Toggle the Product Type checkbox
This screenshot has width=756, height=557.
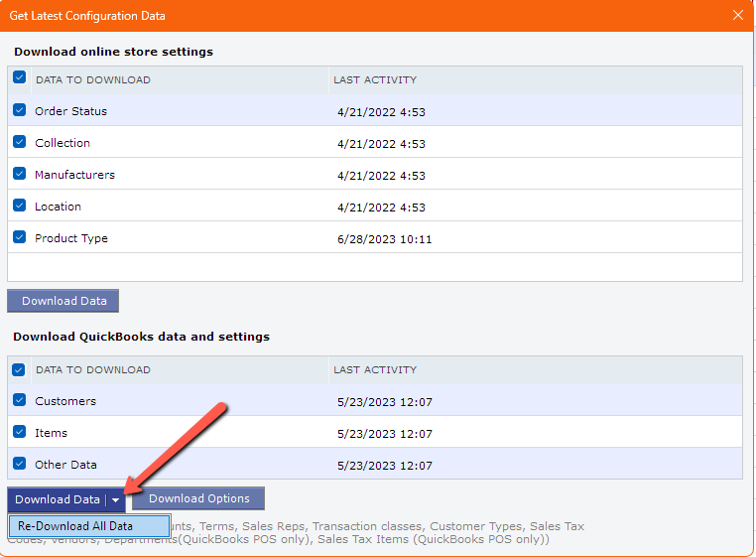(x=20, y=237)
